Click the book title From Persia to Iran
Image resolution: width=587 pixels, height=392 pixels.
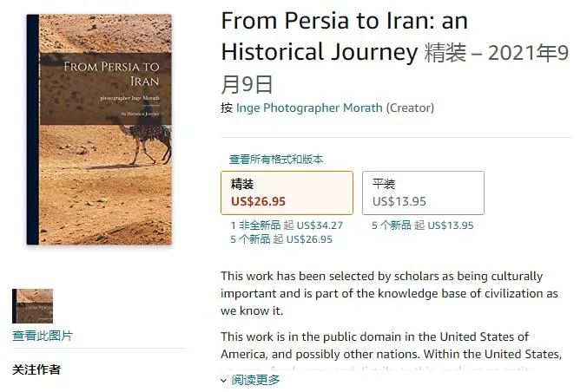click(345, 36)
